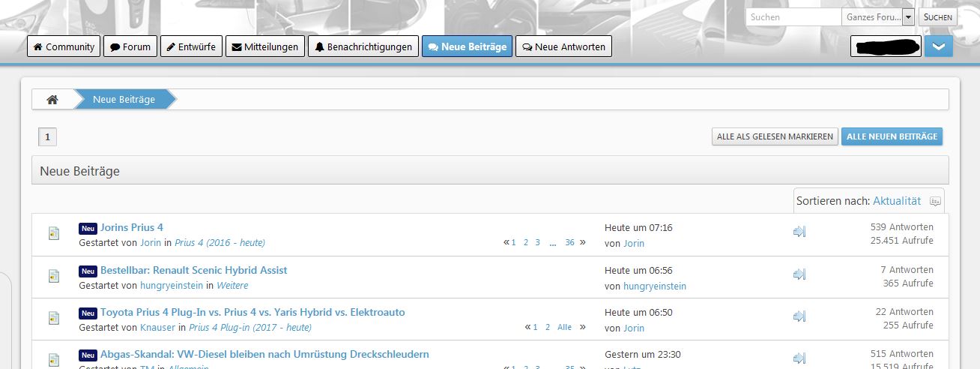
Task: Click Alle pages link of Prius 4 Plug-In thread
Action: [565, 327]
